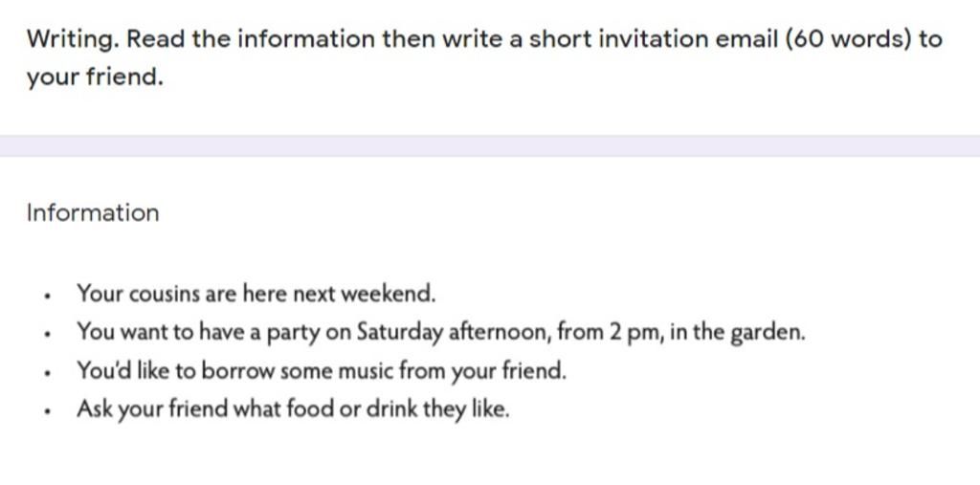
Task: Click the bullet point before "You'd like to borrow"
Action: pos(48,374)
